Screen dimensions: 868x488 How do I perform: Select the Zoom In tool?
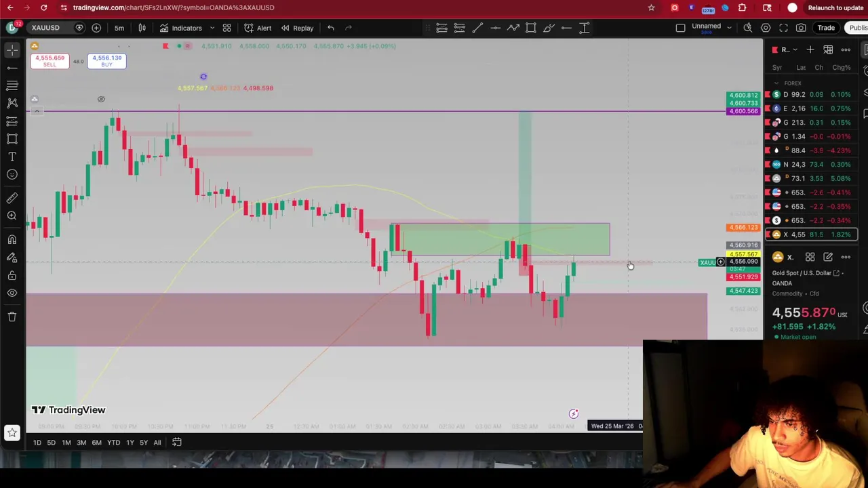coord(12,216)
